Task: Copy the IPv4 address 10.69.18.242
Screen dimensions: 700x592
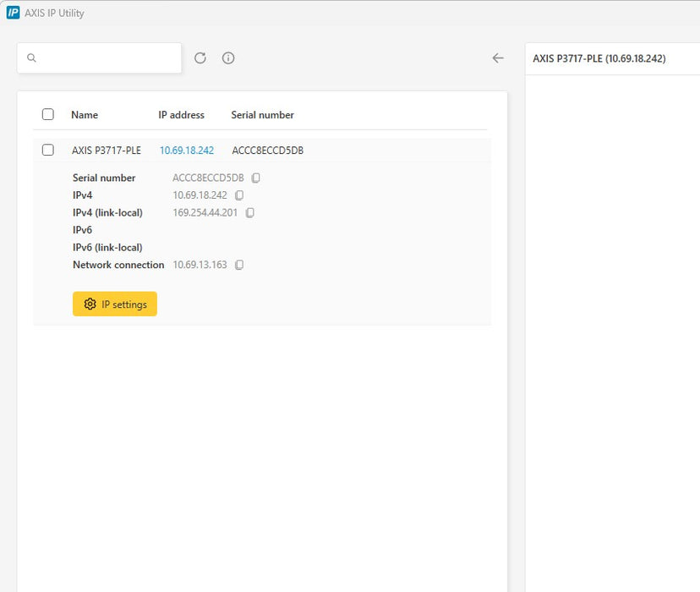Action: (x=239, y=195)
